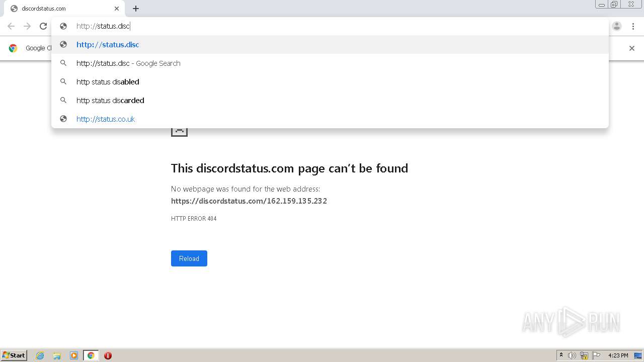Open the Chrome three-dot menu
The image size is (644, 362).
pos(633,26)
